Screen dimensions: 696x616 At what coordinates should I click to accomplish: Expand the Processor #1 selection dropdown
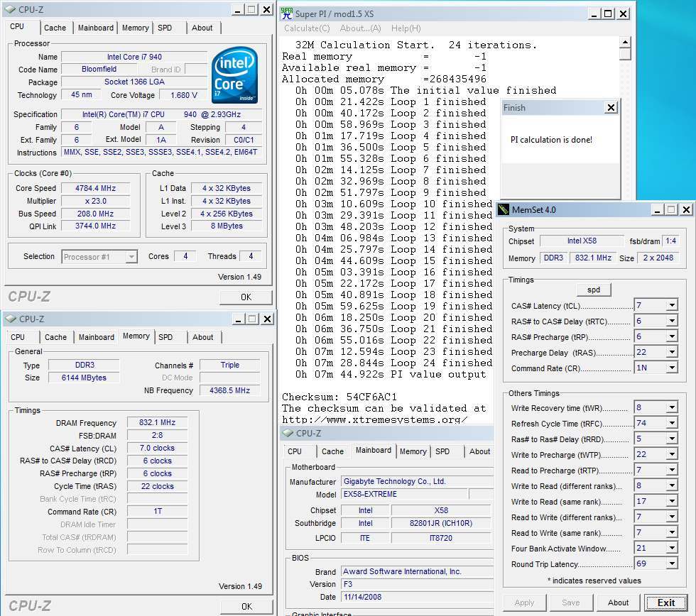(x=131, y=257)
